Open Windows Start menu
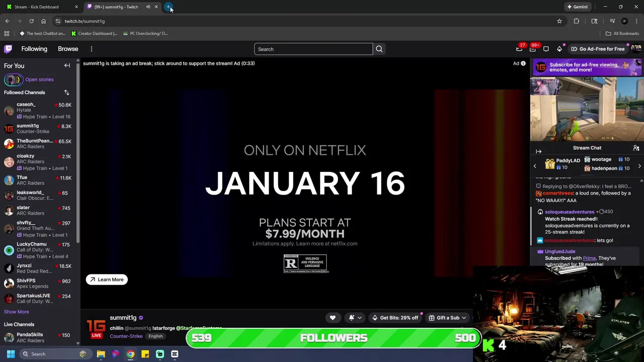Viewport: 644px width, 362px height. [x=11, y=354]
